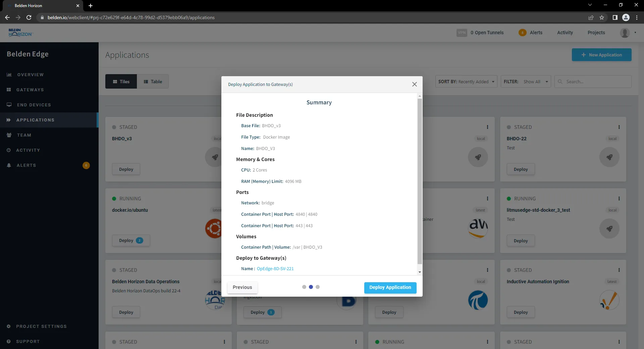
Task: Click the Search applications field
Action: pos(593,82)
